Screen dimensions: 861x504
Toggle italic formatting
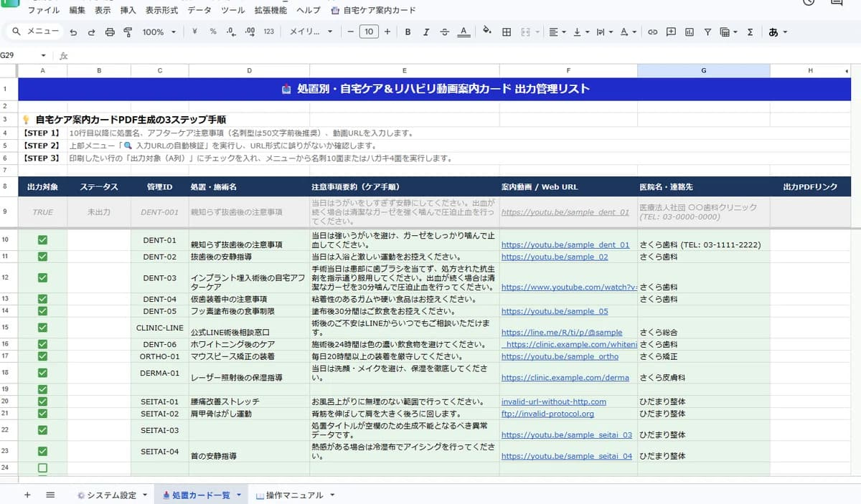pyautogui.click(x=426, y=32)
